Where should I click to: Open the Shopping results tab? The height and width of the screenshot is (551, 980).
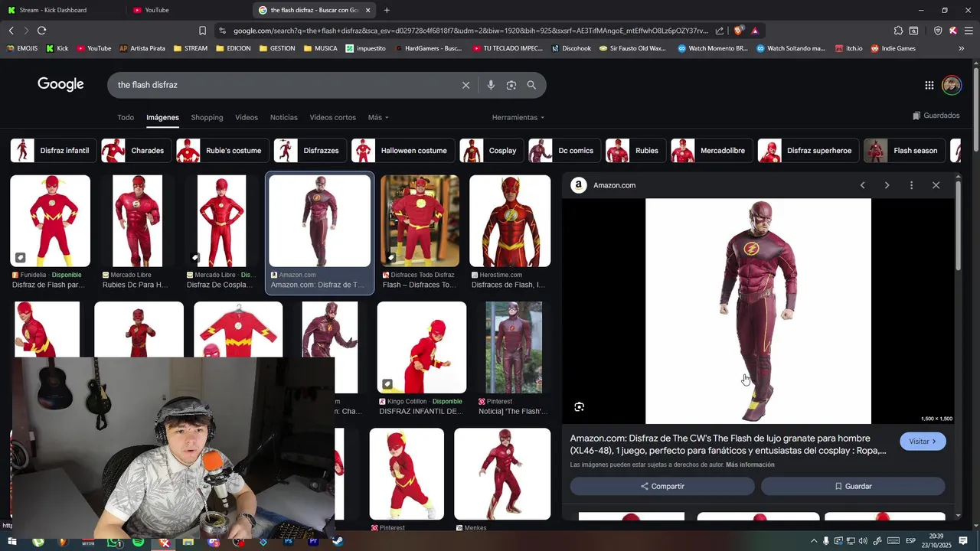pyautogui.click(x=207, y=117)
